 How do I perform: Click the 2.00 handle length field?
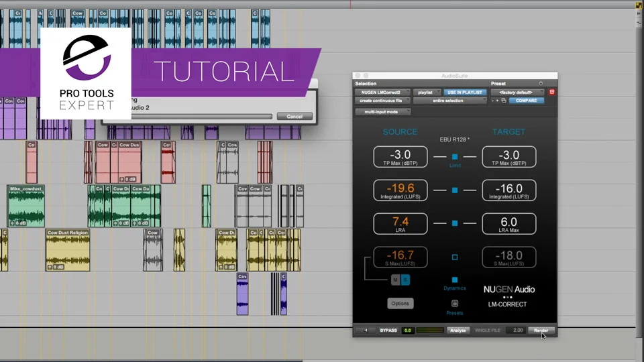coord(517,330)
